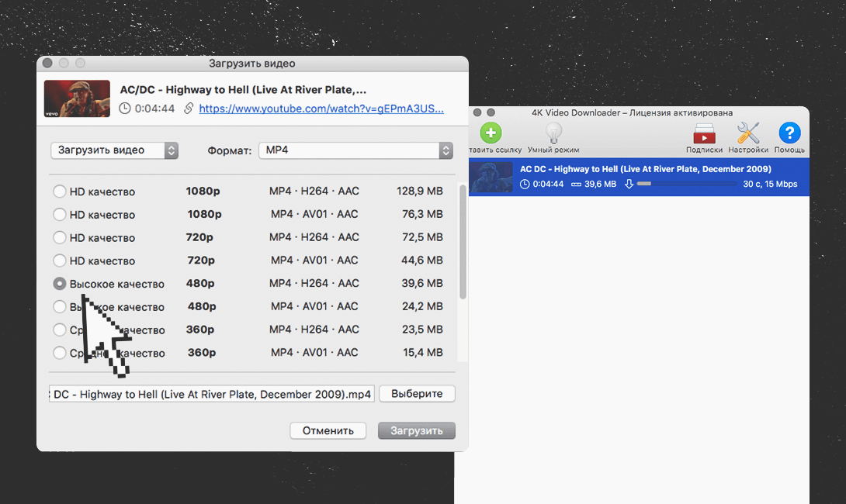Click the '128,9 MB' size text

(420, 191)
